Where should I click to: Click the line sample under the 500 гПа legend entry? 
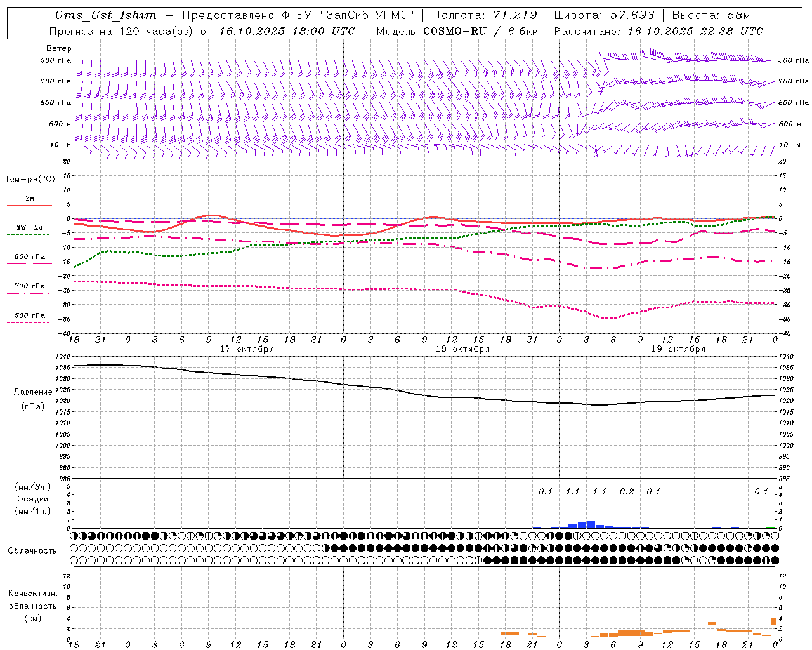29,322
